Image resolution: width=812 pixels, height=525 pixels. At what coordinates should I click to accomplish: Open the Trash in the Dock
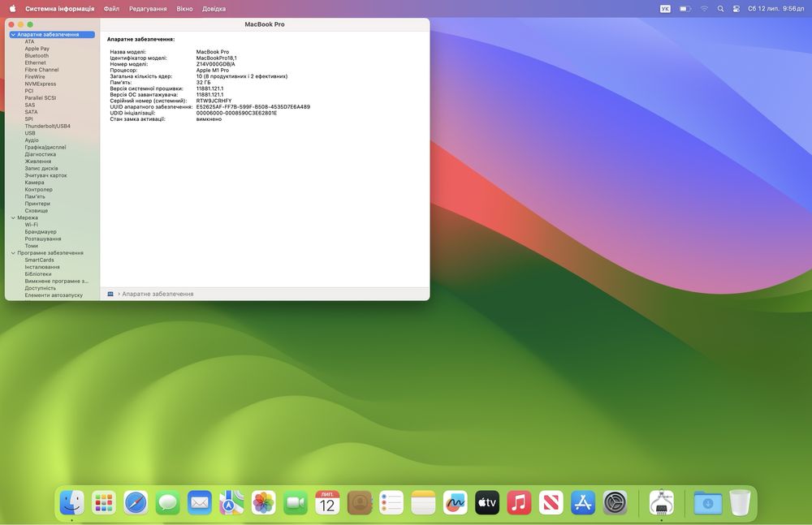(x=740, y=502)
